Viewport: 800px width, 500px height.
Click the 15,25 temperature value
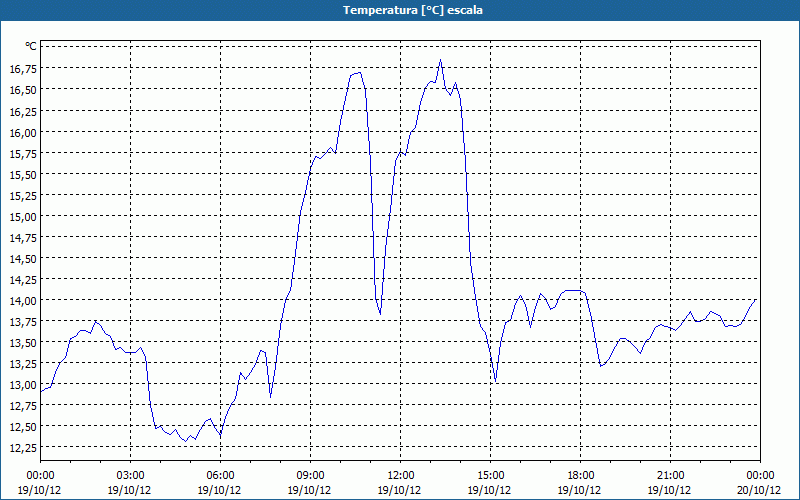23,195
